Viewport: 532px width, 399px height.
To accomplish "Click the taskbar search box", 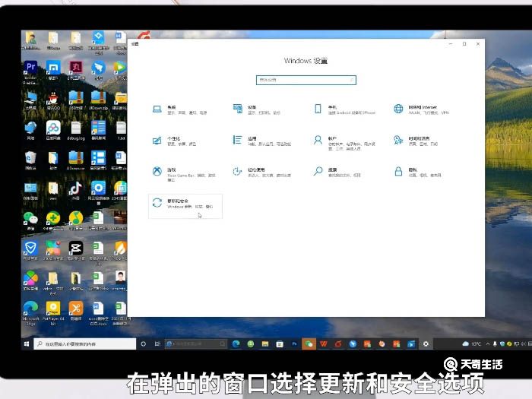I will click(85, 344).
